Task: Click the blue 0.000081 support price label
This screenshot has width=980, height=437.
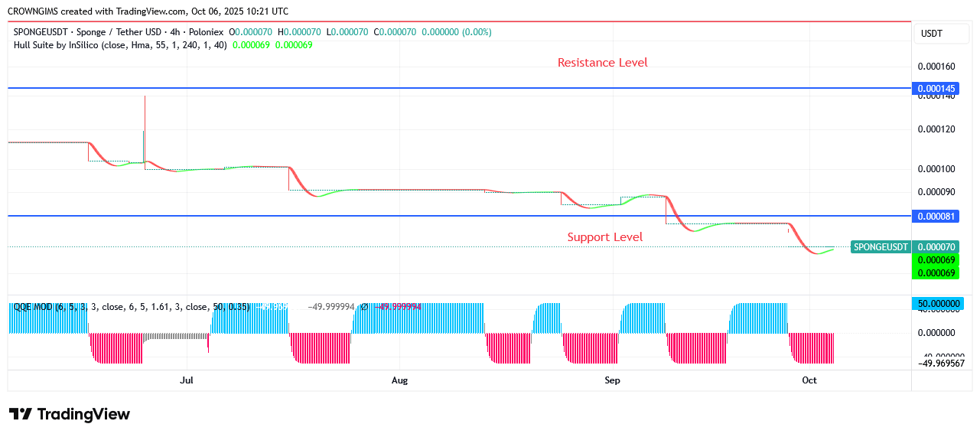Action: 936,217
